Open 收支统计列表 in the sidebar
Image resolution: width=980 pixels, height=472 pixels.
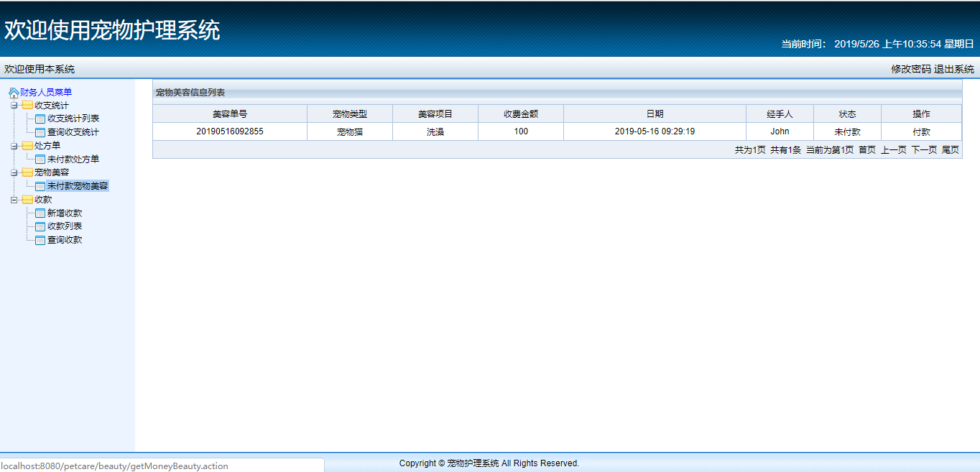click(x=73, y=119)
